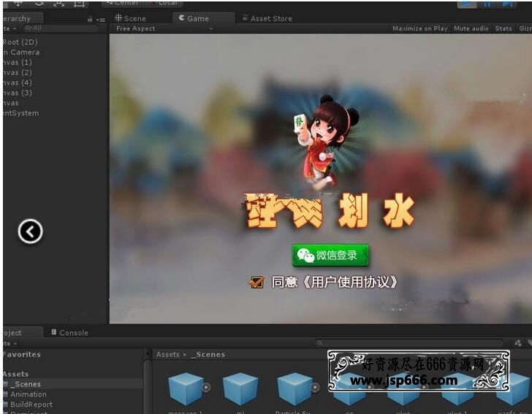This screenshot has width=532, height=414.
Task: Click the Particle Su scene asset icon
Action: pyautogui.click(x=295, y=388)
